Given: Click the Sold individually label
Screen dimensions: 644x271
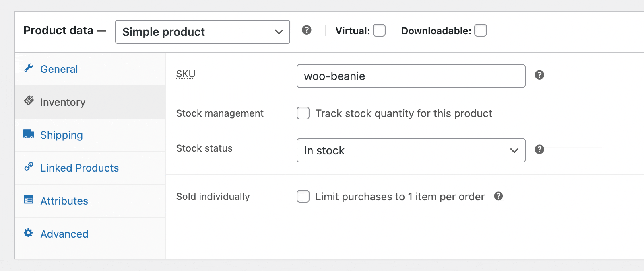Looking at the screenshot, I should [213, 197].
